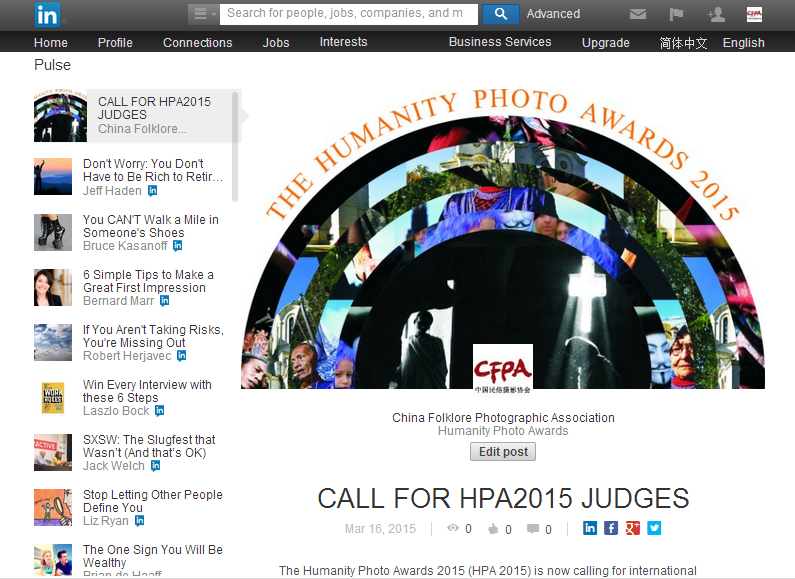Share the post on Google Plus icon
This screenshot has width=795, height=579.
tap(633, 528)
